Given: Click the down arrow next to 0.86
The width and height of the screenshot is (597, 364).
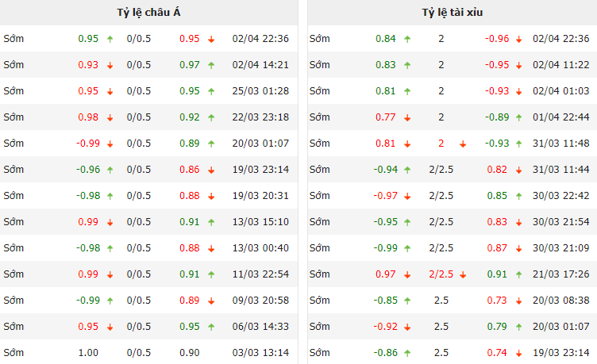Looking at the screenshot, I should (x=211, y=170).
